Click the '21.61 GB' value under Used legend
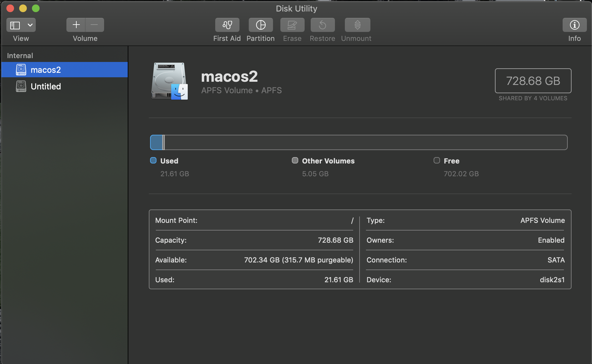The height and width of the screenshot is (364, 592). pos(175,174)
